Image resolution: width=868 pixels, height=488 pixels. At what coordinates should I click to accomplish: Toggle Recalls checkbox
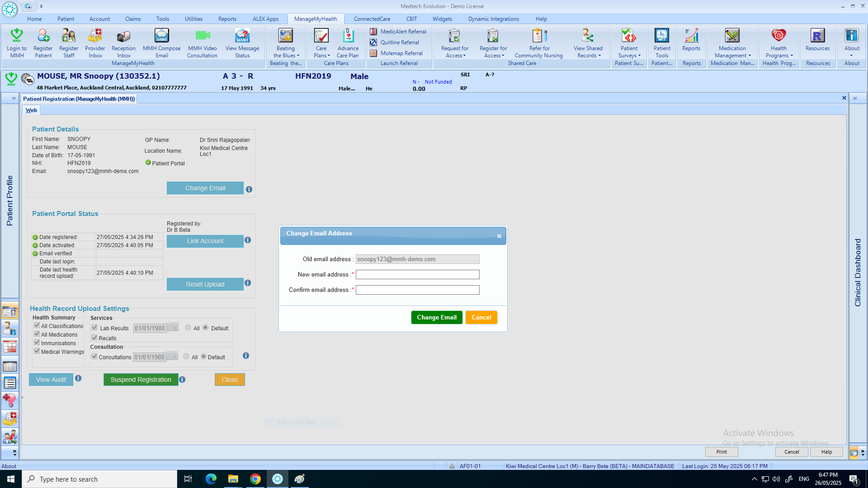click(94, 338)
